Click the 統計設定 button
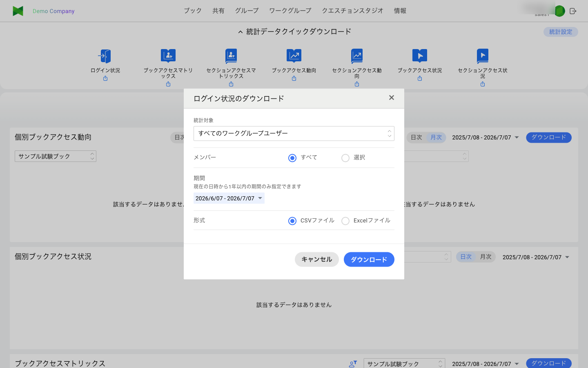The height and width of the screenshot is (368, 588). click(x=561, y=32)
